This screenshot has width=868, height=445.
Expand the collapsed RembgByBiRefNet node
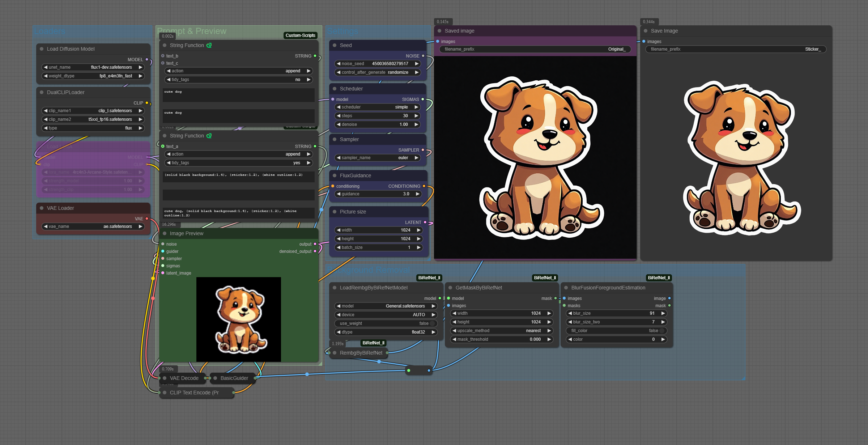pyautogui.click(x=335, y=353)
